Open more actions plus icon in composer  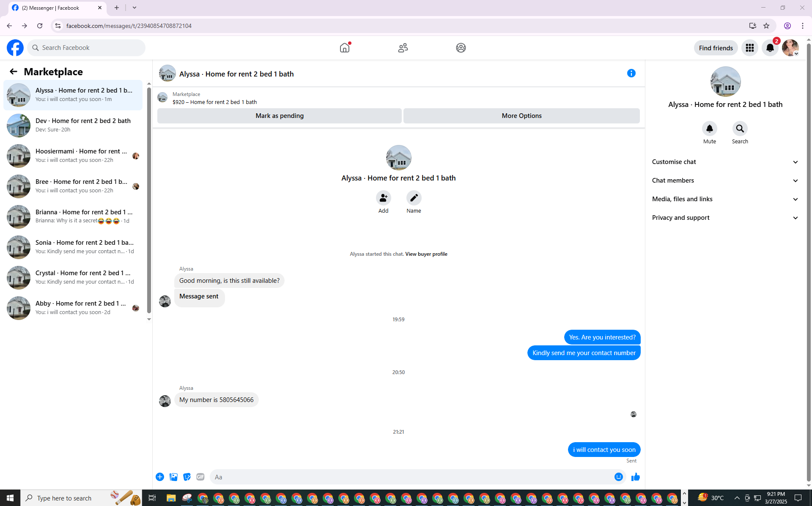point(160,477)
